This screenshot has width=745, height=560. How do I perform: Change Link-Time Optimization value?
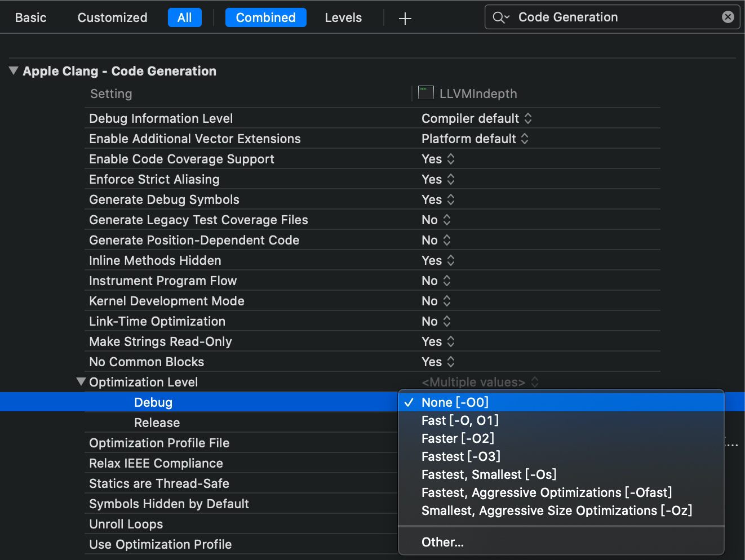coord(436,321)
